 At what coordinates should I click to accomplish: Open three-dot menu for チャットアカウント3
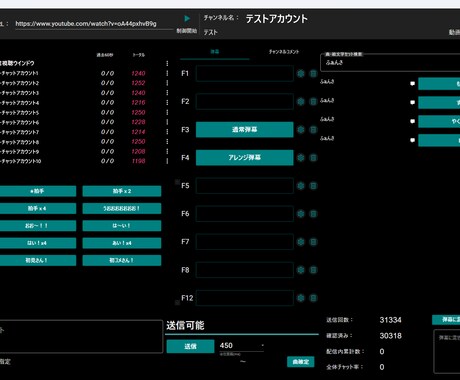pyautogui.click(x=167, y=93)
